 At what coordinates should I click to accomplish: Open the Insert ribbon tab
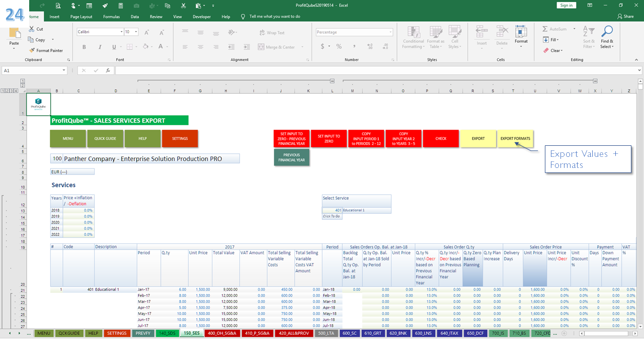tap(54, 17)
